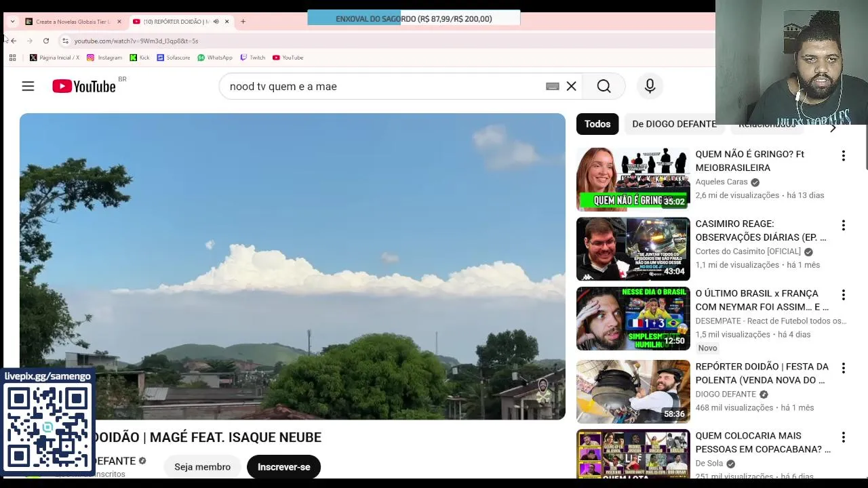Screen dimensions: 868x488
Task: Select the De DIOGO DEFANTE filter chip
Action: pyautogui.click(x=674, y=124)
